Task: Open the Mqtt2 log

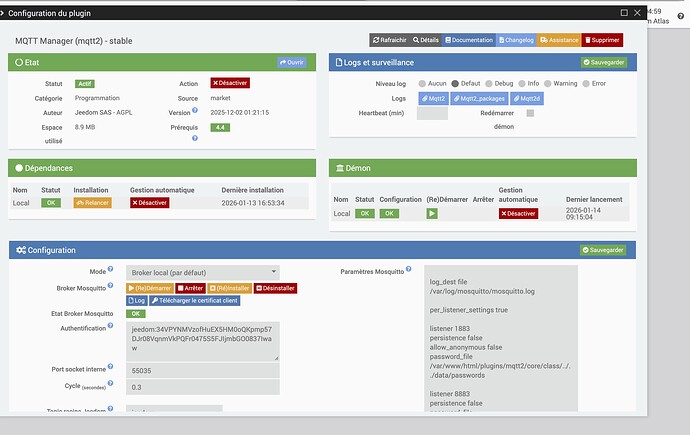Action: (x=433, y=99)
